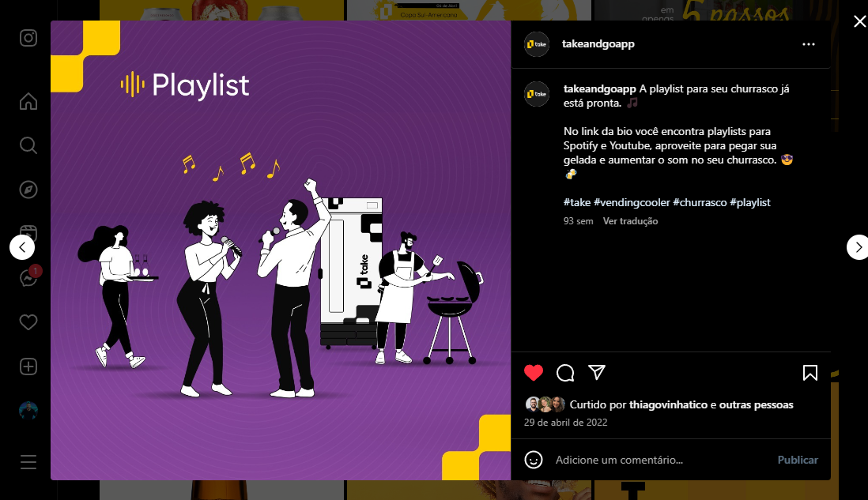Click the #playlist hashtag
Screen dimensions: 868x500
750,202
